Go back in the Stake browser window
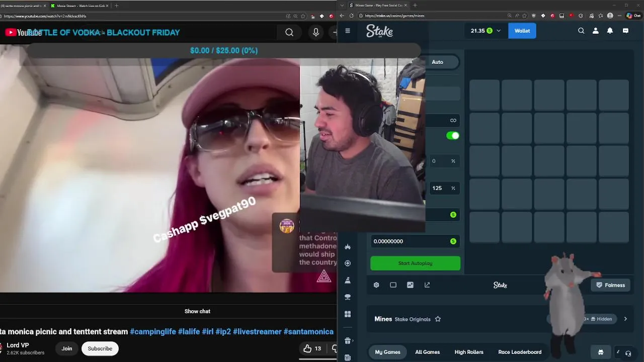 point(342,16)
